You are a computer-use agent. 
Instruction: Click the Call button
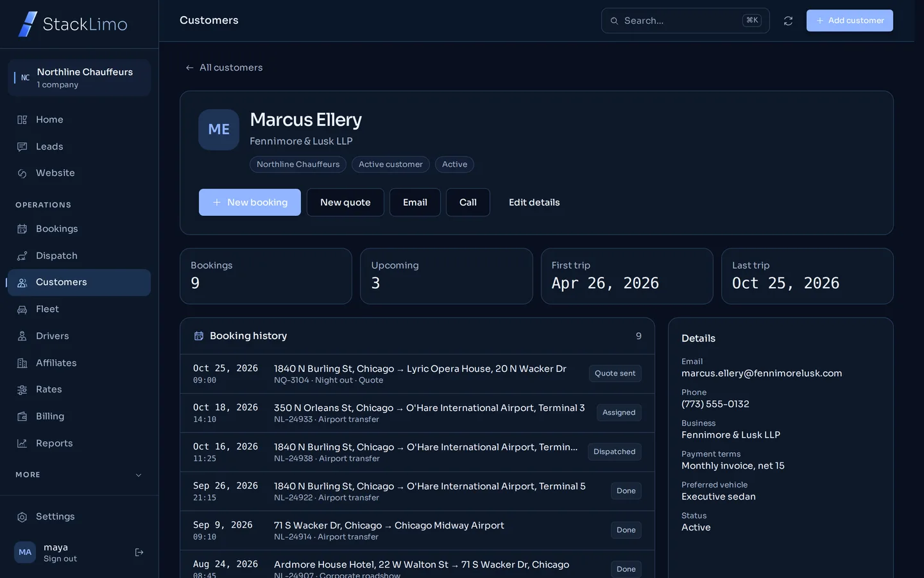468,202
